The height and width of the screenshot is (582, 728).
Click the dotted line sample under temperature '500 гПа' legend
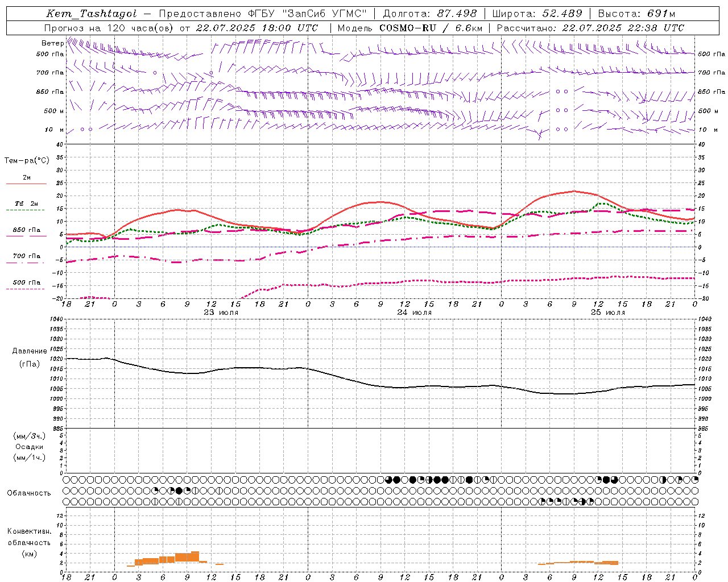(x=26, y=289)
